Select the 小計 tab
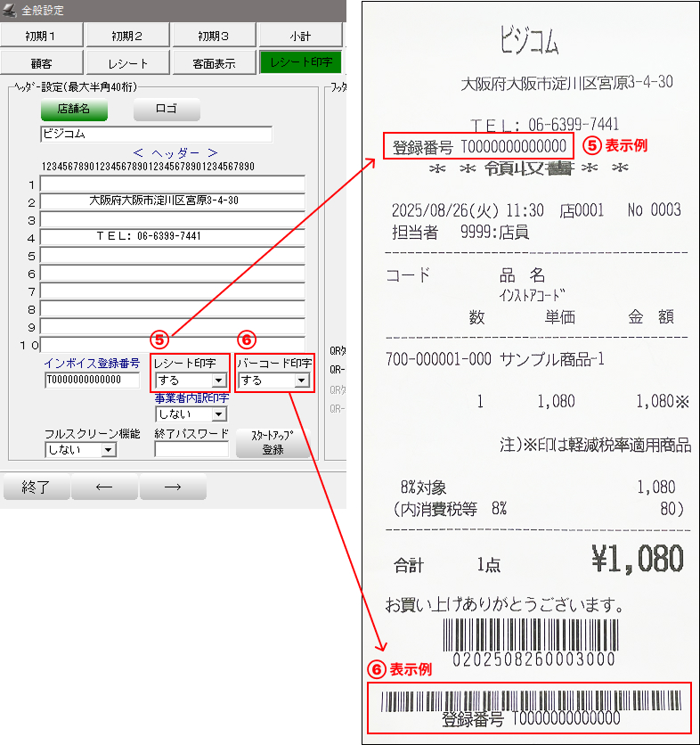Image resolution: width=700 pixels, height=745 pixels. pyautogui.click(x=300, y=36)
